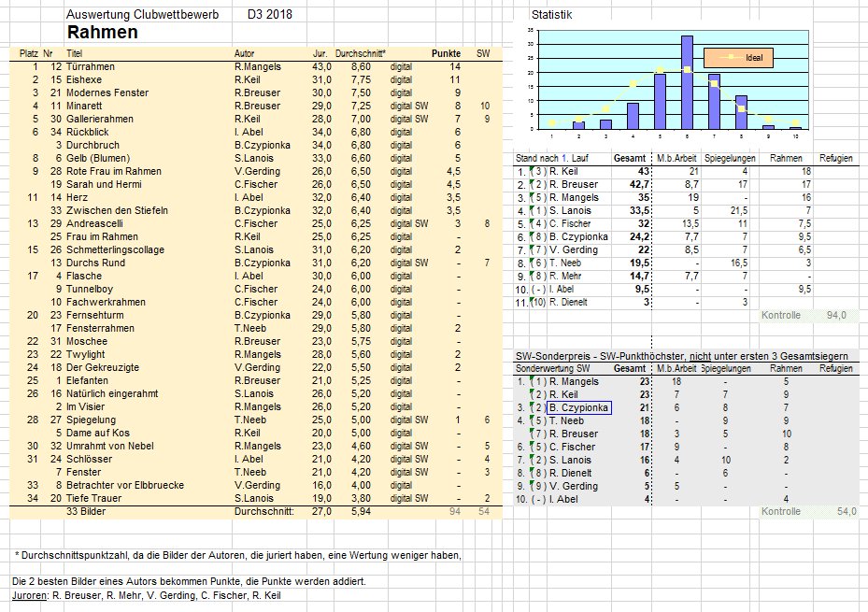Viewport: 868px width, 612px height.
Task: Click the 'Sarah und Hermi' cell
Action: point(104,184)
